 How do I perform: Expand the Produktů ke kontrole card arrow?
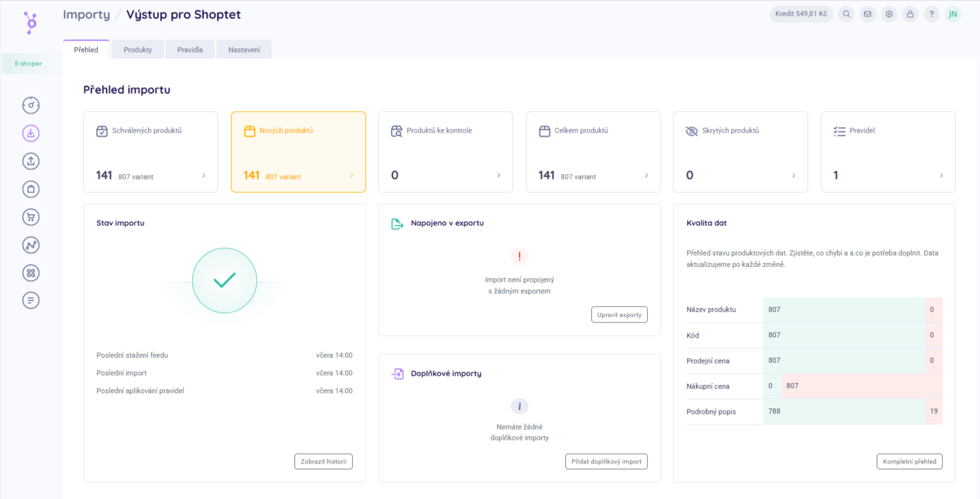click(499, 176)
